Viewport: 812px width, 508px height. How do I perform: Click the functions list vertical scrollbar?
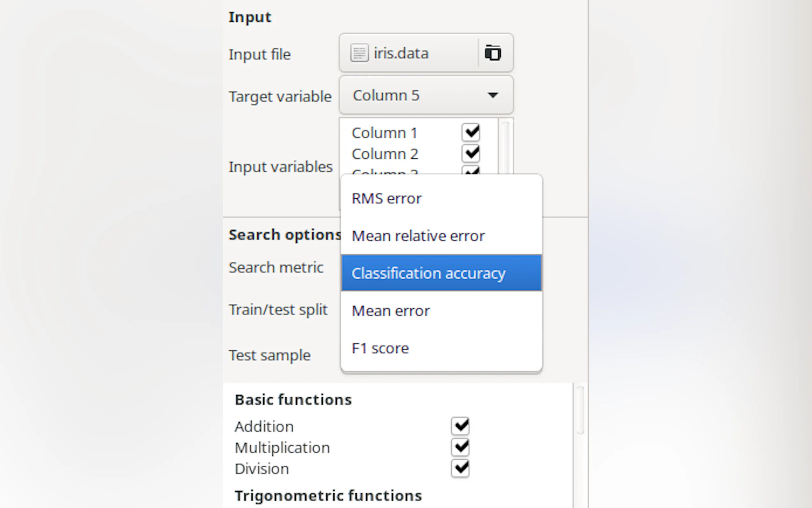tap(580, 410)
